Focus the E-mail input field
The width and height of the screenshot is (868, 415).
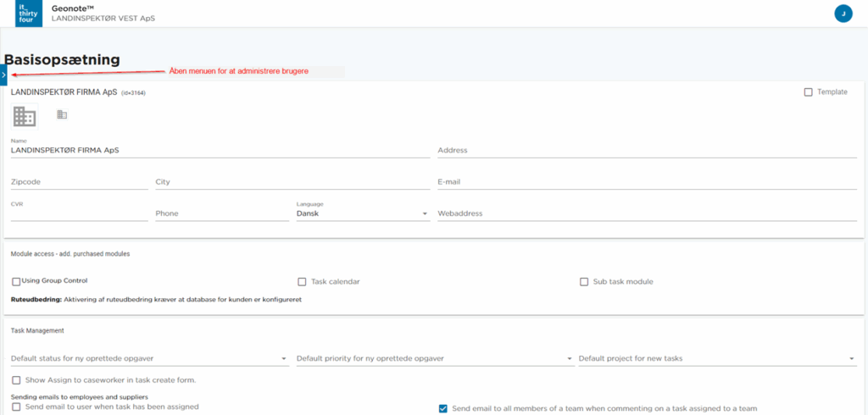[648, 182]
